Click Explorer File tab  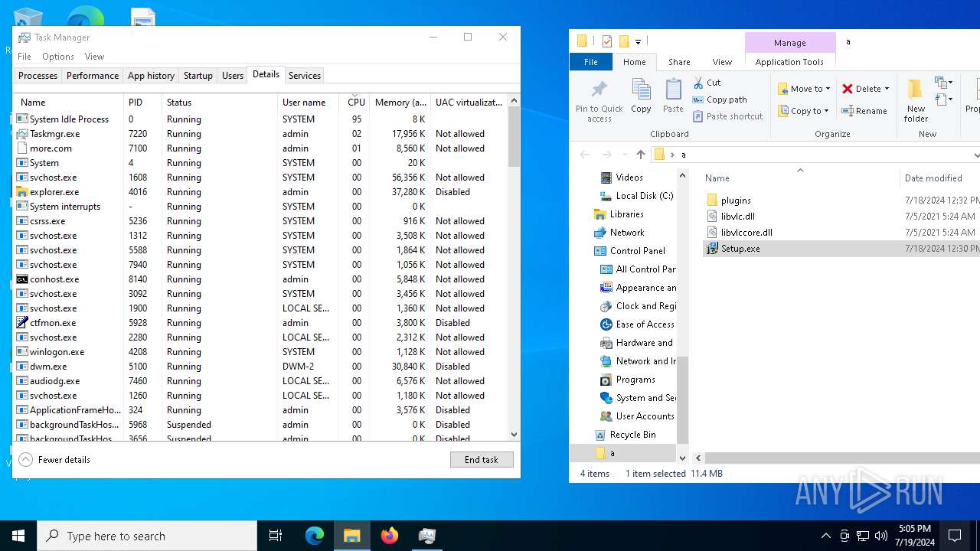pyautogui.click(x=591, y=62)
